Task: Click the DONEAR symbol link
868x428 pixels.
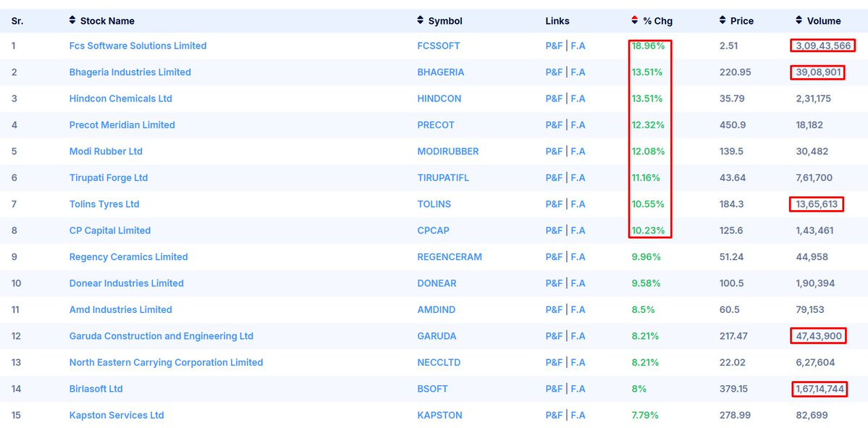Action: [x=437, y=283]
